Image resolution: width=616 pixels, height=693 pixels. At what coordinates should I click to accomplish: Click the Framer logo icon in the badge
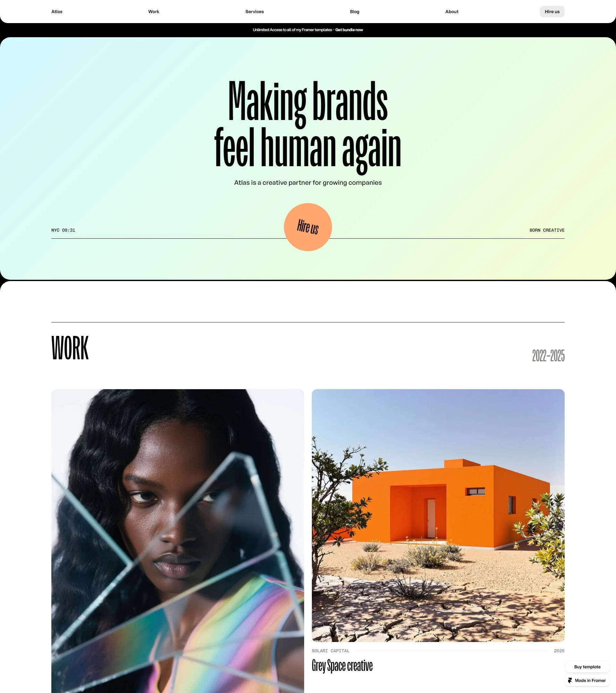point(570,680)
